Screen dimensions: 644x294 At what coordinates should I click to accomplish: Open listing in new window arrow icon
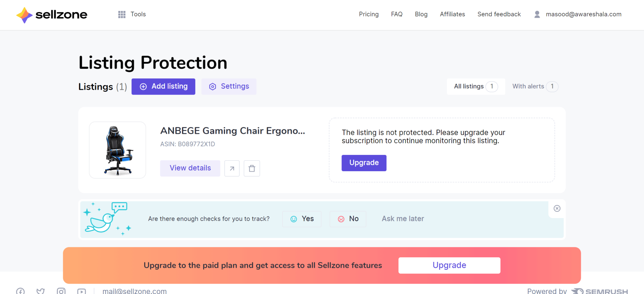(232, 168)
